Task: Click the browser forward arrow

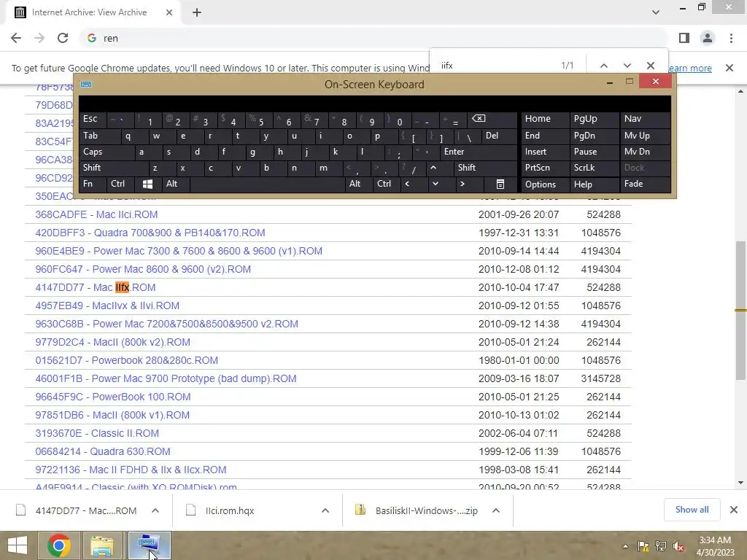Action: [x=39, y=38]
